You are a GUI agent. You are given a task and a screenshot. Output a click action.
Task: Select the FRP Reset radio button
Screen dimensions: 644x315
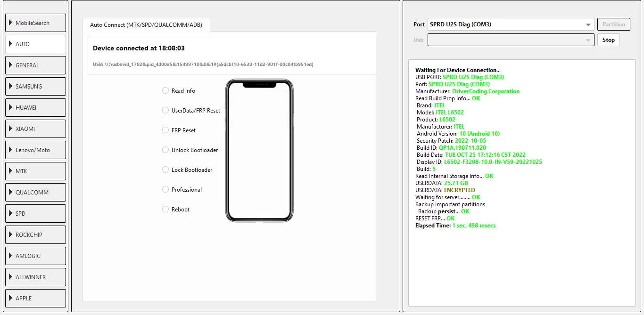(x=165, y=130)
